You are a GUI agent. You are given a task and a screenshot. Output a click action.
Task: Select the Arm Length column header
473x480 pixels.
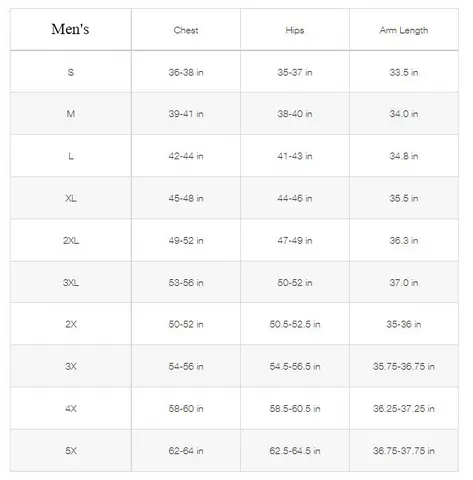point(404,30)
